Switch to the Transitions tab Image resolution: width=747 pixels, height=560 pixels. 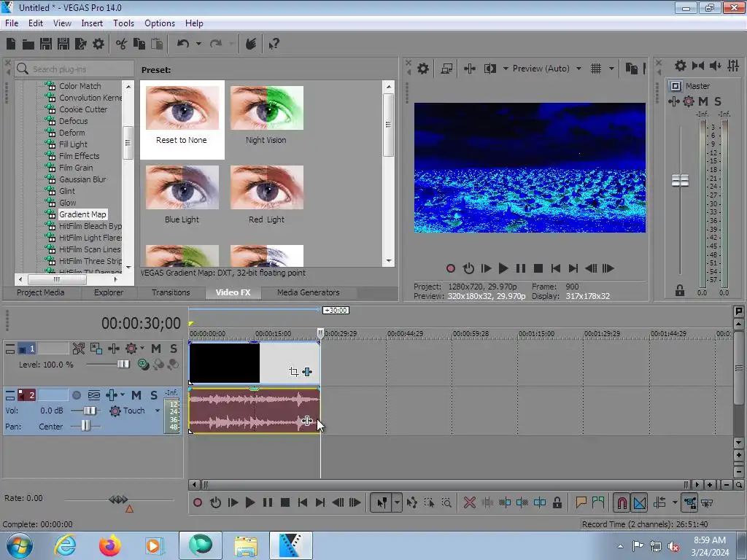(x=171, y=292)
